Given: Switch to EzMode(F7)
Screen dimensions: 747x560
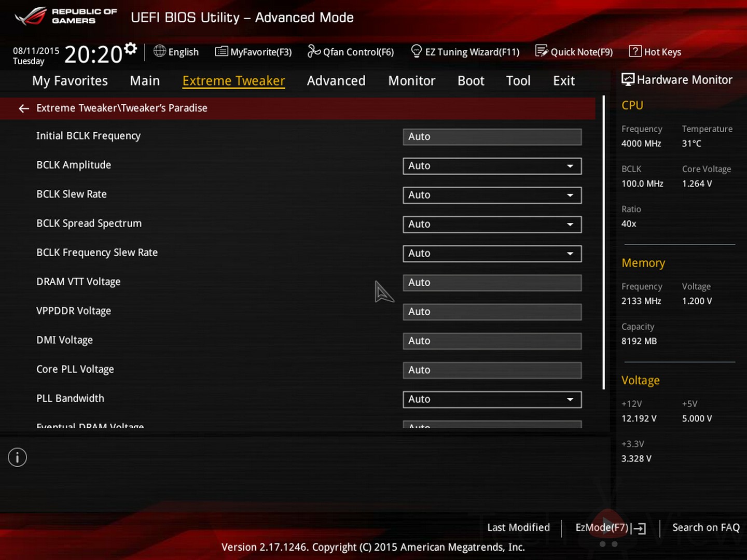Looking at the screenshot, I should [x=611, y=528].
